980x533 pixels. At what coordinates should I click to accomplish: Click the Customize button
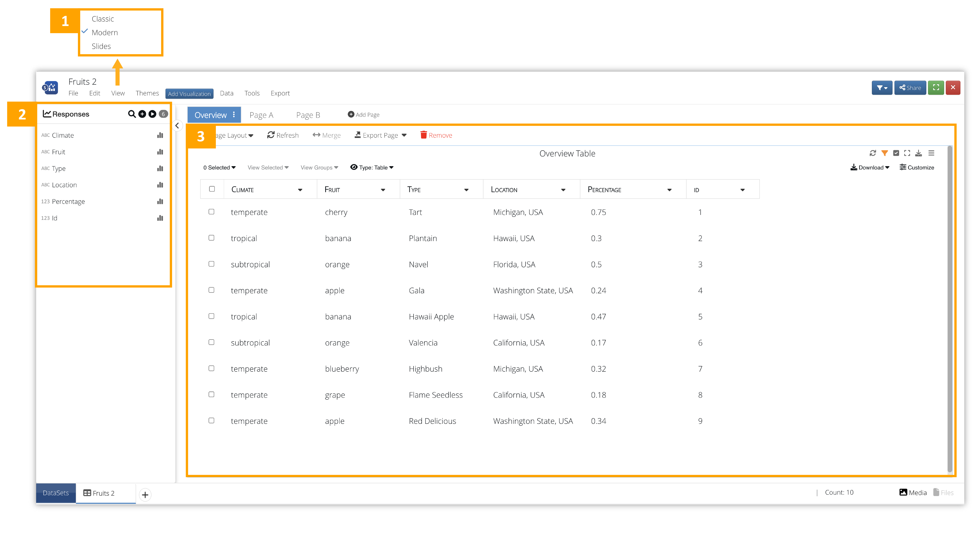point(917,168)
